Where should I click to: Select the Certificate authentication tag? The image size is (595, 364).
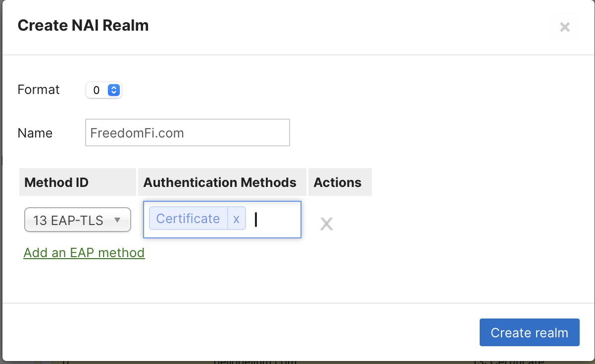click(188, 219)
